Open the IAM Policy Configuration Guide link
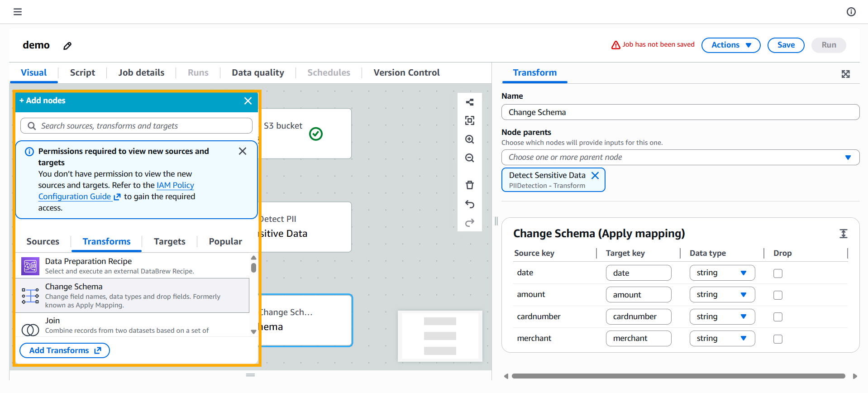868x393 pixels. [116, 191]
